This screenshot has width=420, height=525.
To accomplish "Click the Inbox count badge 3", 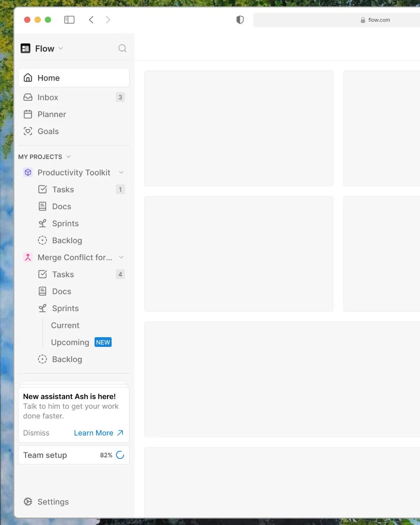I will click(120, 97).
